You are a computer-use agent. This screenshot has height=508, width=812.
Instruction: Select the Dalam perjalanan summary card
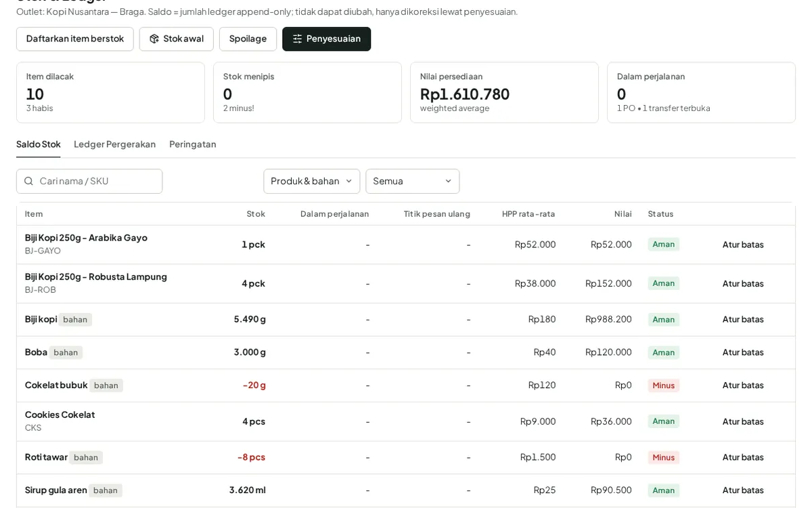[x=701, y=93]
